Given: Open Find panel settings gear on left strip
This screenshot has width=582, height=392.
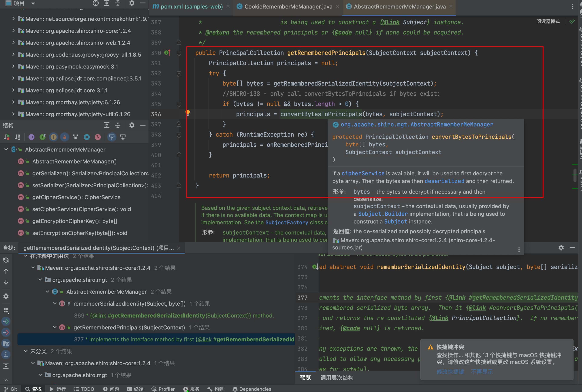Looking at the screenshot, I should pos(6,296).
